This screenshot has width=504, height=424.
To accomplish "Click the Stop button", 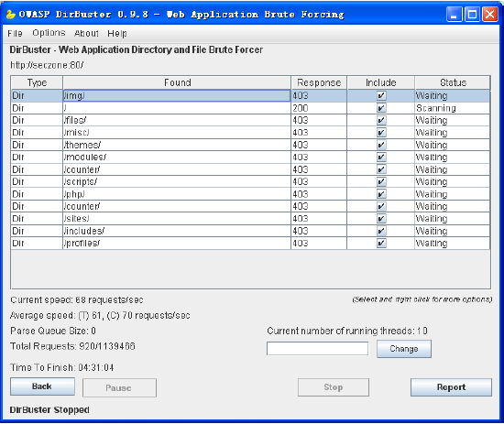I will tap(334, 387).
